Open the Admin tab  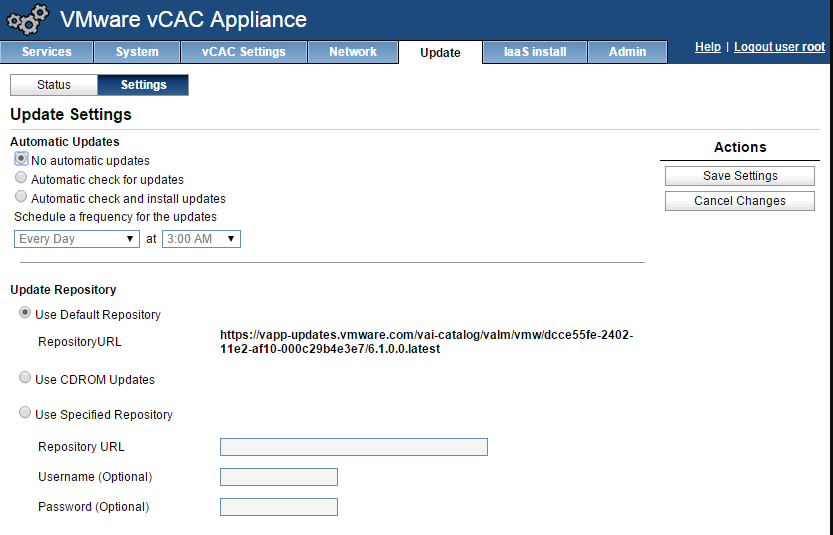pos(628,52)
